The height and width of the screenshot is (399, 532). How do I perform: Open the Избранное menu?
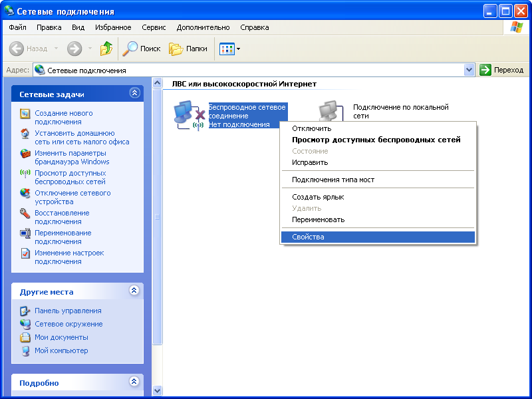pos(113,27)
